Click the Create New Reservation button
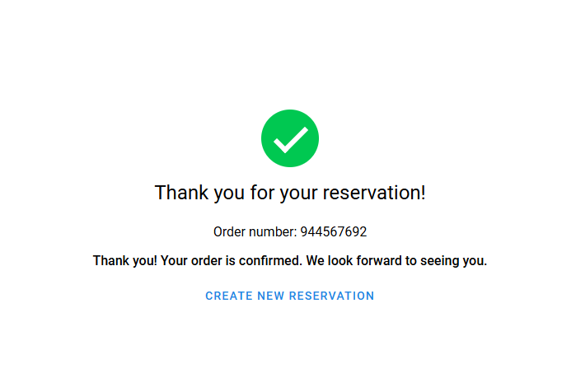The width and height of the screenshot is (576, 392). (x=290, y=296)
